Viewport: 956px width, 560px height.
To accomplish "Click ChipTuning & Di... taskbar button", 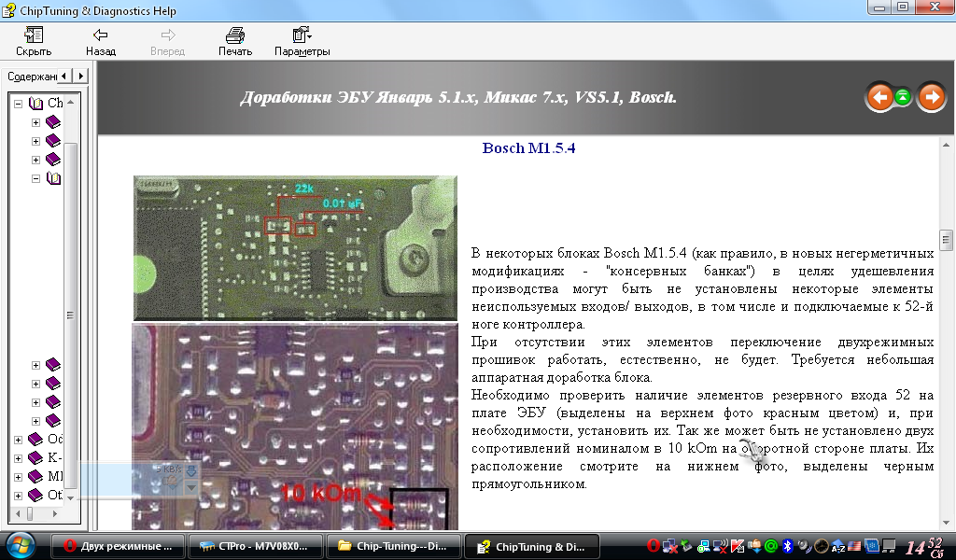I will pyautogui.click(x=531, y=546).
